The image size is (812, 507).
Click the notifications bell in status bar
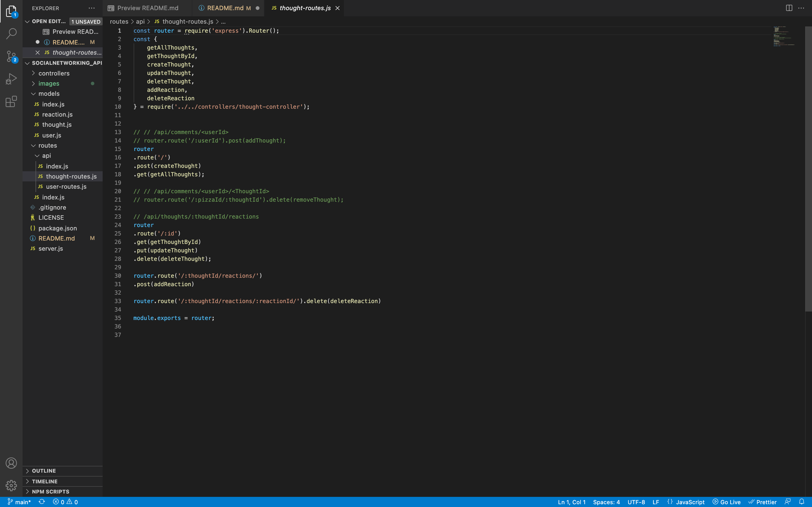(x=802, y=502)
